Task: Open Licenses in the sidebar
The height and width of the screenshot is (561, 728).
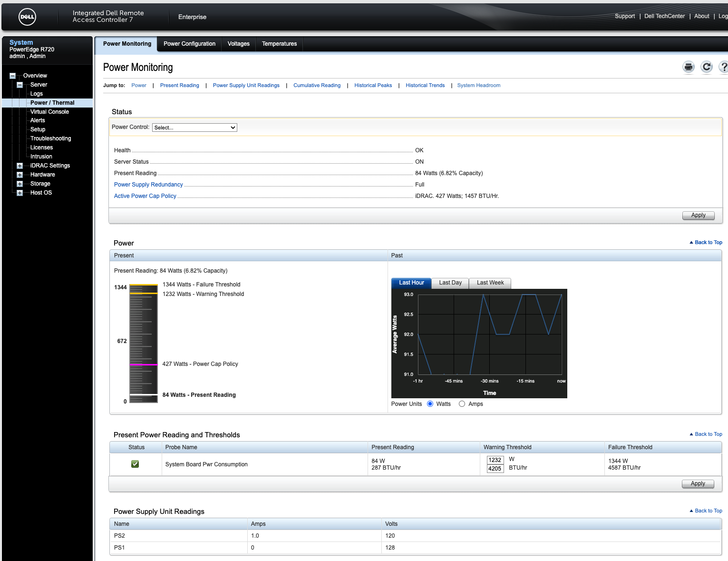Action: [x=41, y=148]
